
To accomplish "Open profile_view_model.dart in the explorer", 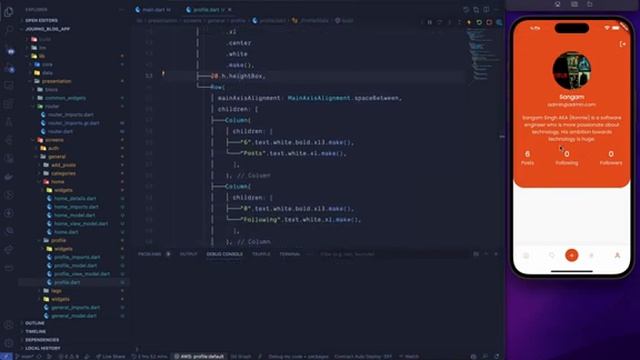I will 82,274.
